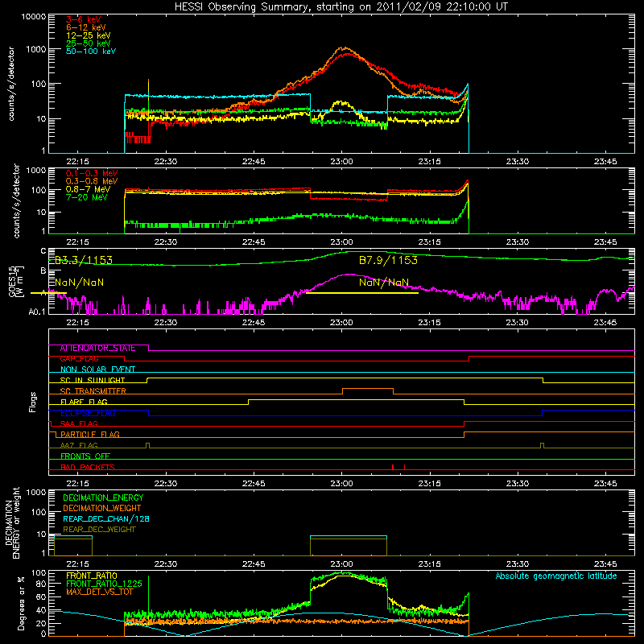Screen dimensions: 644x644
Task: Select the red 3-6 keV legend label
Action: [x=84, y=19]
